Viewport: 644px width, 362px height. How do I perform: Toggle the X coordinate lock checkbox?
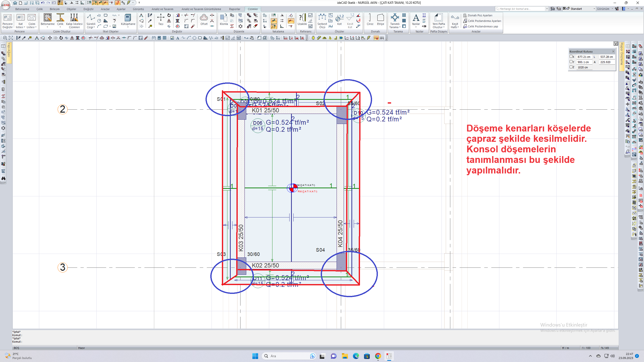[571, 57]
